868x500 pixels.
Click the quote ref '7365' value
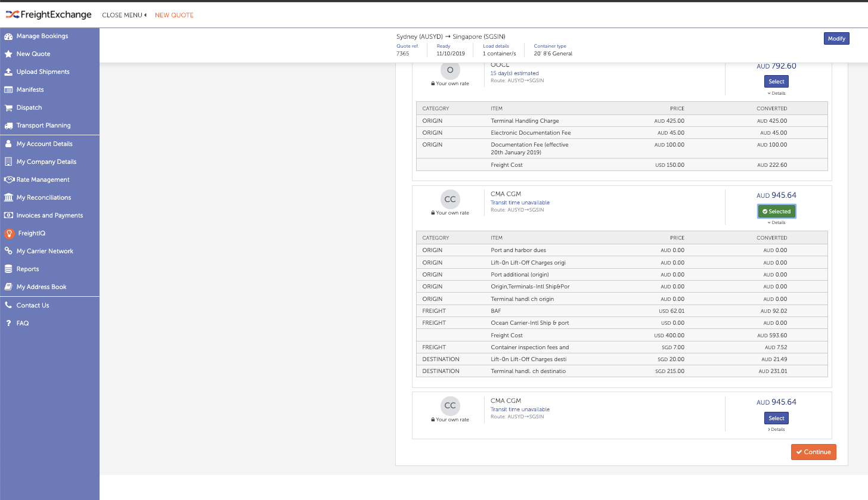pos(403,54)
